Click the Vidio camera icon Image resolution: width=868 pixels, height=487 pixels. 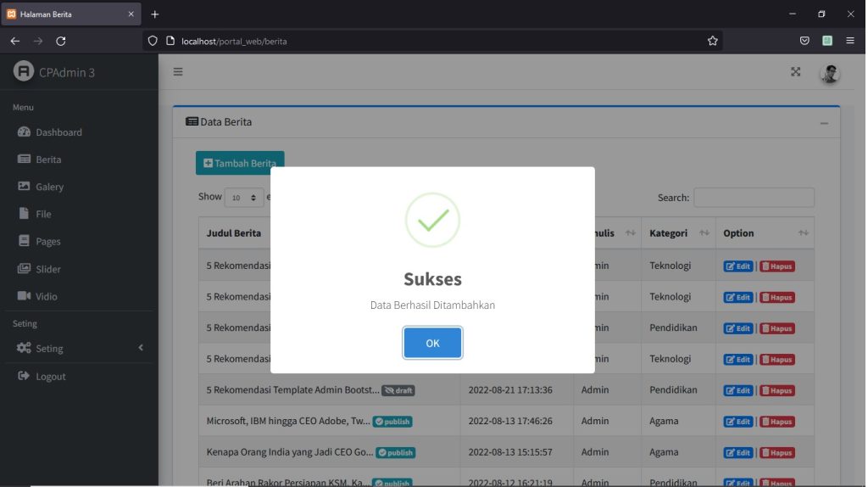[x=24, y=296]
